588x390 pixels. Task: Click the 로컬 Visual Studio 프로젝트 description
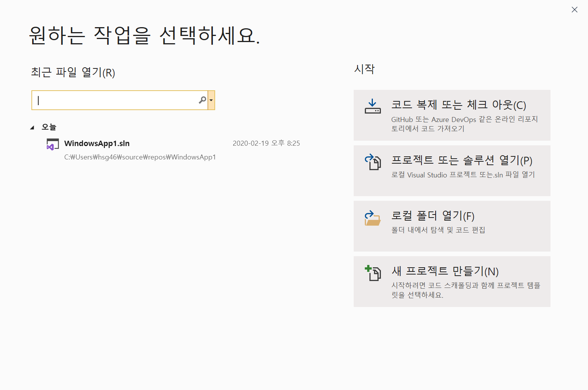pyautogui.click(x=463, y=175)
